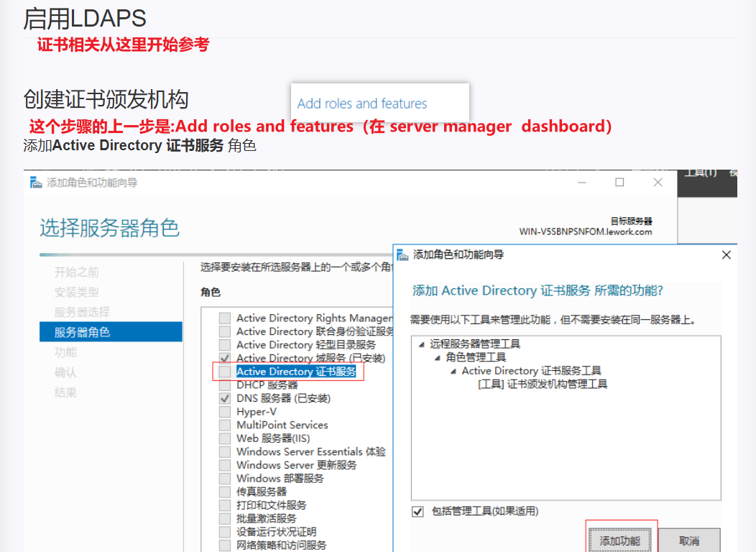Check the MultiPoint Services checkbox
The image size is (756, 552).
tap(225, 425)
